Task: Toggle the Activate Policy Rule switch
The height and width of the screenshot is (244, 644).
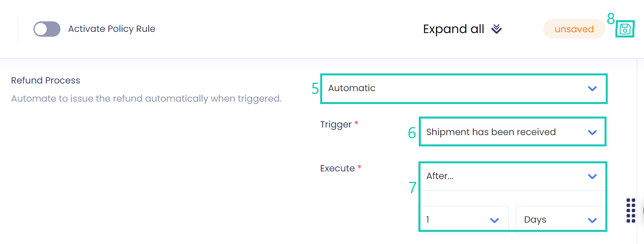Action: click(47, 29)
